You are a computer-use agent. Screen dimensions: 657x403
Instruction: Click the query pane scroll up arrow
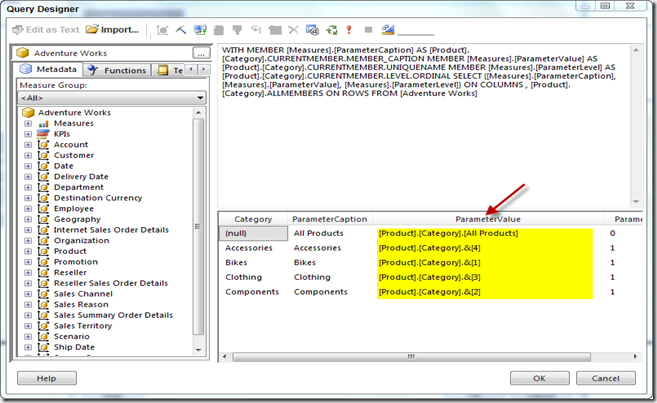[x=636, y=50]
